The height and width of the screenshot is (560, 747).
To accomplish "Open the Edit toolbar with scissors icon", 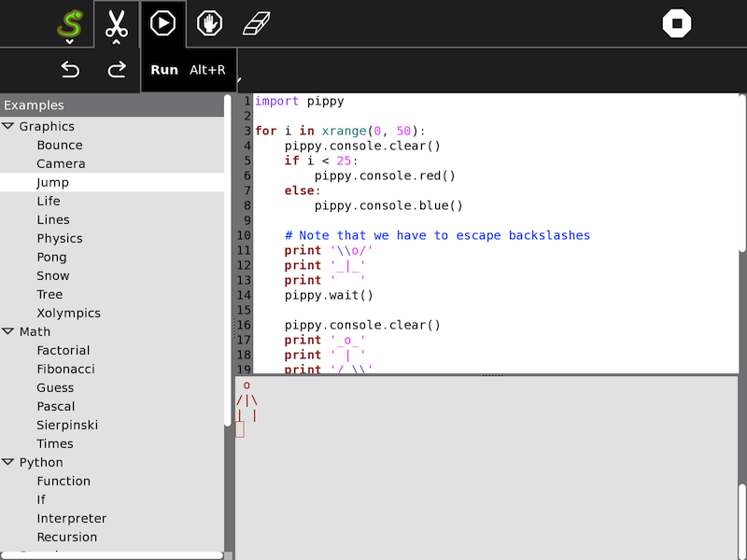I will pyautogui.click(x=117, y=23).
